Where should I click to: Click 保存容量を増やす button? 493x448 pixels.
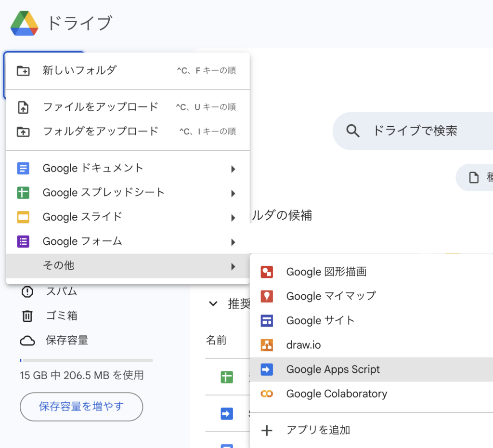pyautogui.click(x=81, y=407)
